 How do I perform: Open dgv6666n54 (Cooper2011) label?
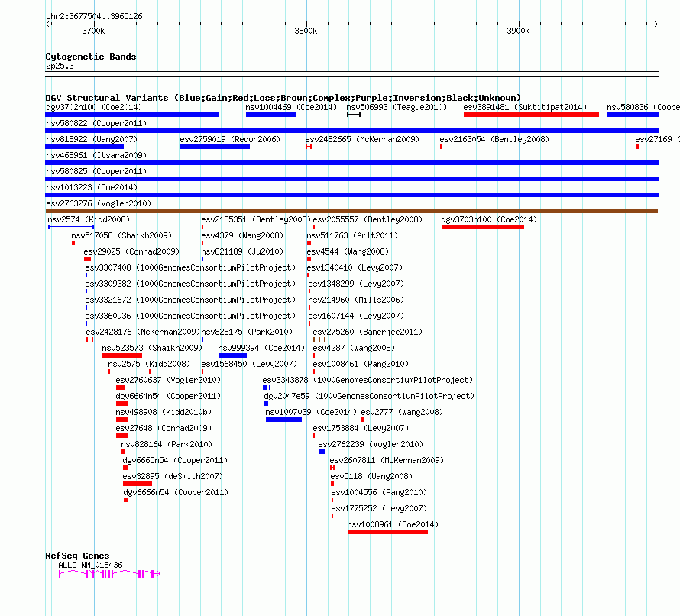(176, 492)
